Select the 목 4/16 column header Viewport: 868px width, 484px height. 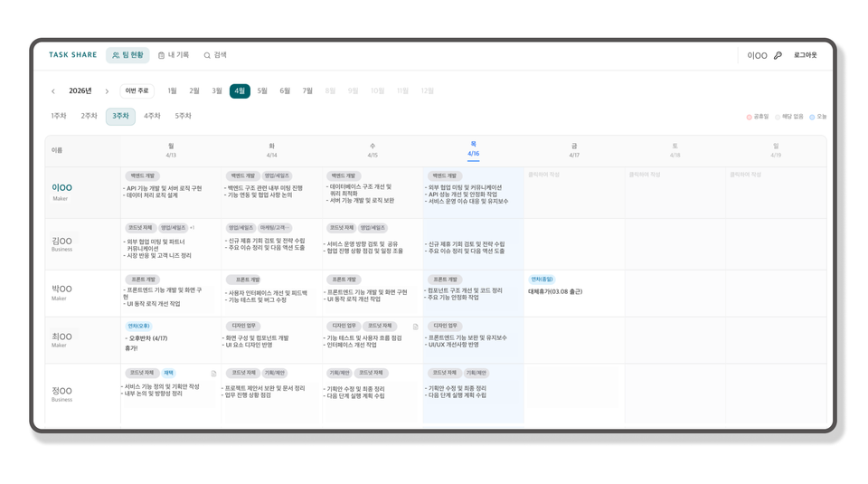[x=473, y=149]
